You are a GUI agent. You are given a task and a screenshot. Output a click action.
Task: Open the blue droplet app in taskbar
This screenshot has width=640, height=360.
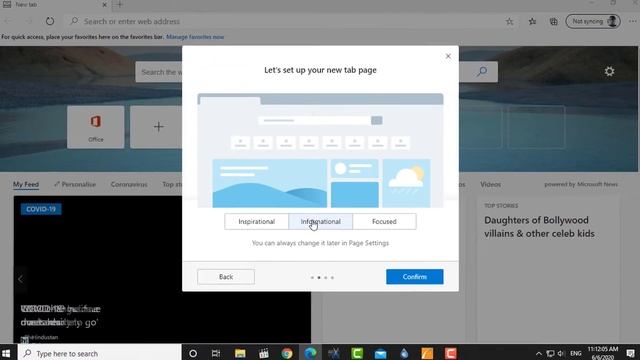[404, 353]
